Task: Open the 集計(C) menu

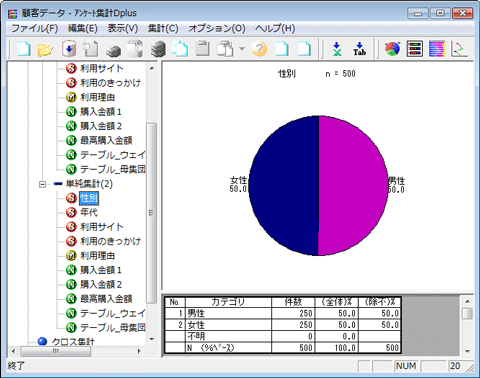Action: point(163,29)
